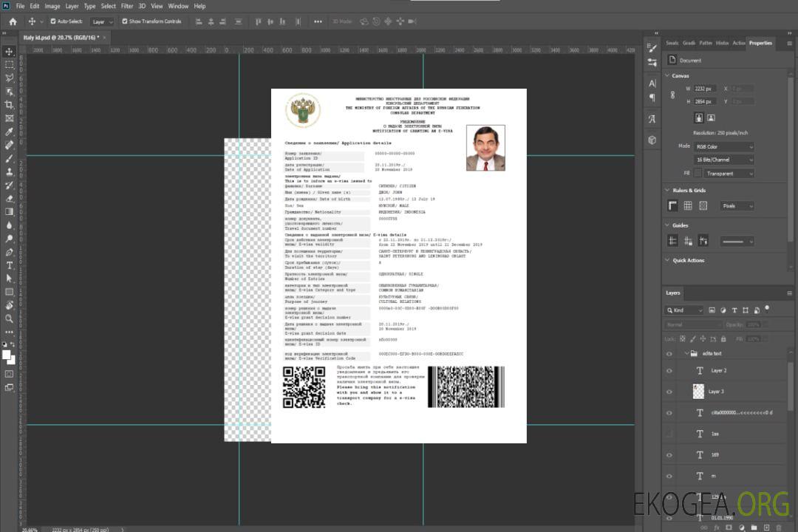
Task: Select the Gradient tool
Action: [9, 212]
